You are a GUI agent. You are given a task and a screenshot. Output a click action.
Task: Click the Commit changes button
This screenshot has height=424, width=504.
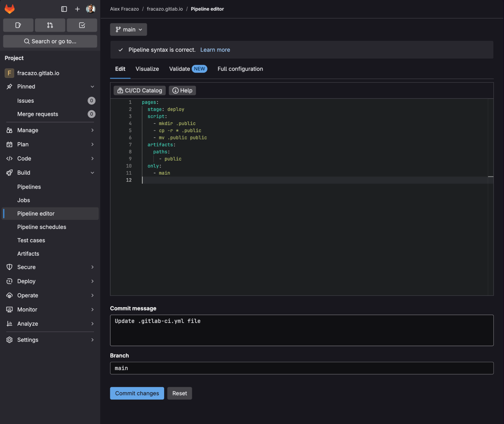click(137, 393)
